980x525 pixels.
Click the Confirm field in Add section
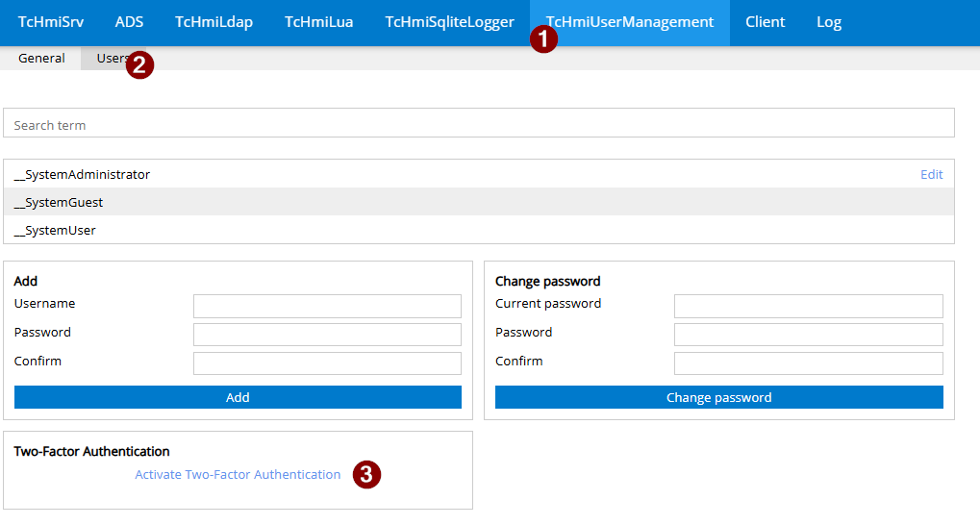click(x=328, y=363)
